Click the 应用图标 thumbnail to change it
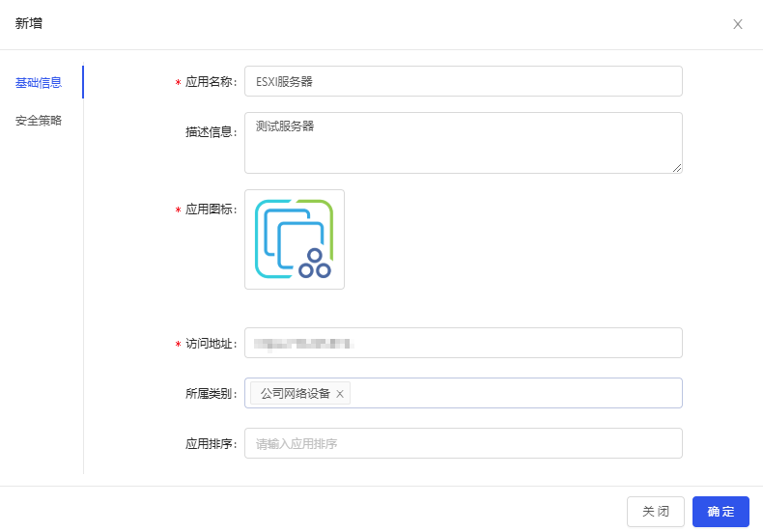 coord(295,239)
